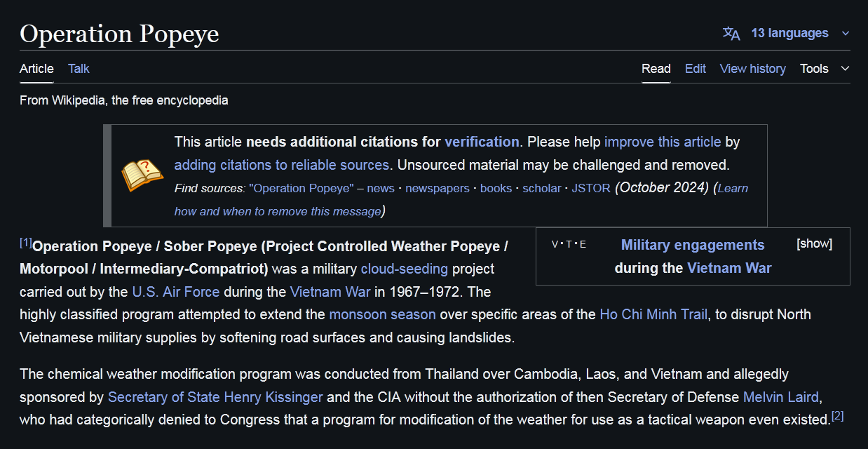Click the quoted "Operation Popeye" find sources link
Screen dimensions: 868x449
click(x=301, y=188)
